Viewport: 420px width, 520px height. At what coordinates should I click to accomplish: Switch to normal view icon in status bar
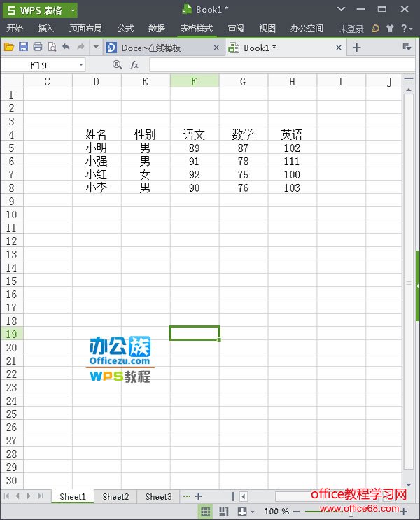pos(205,512)
